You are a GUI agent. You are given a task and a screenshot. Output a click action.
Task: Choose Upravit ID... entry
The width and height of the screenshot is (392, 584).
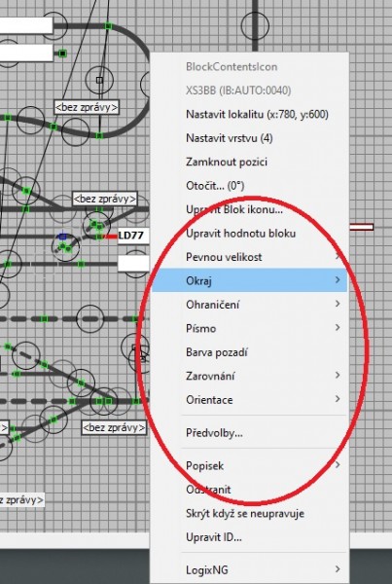point(249,537)
